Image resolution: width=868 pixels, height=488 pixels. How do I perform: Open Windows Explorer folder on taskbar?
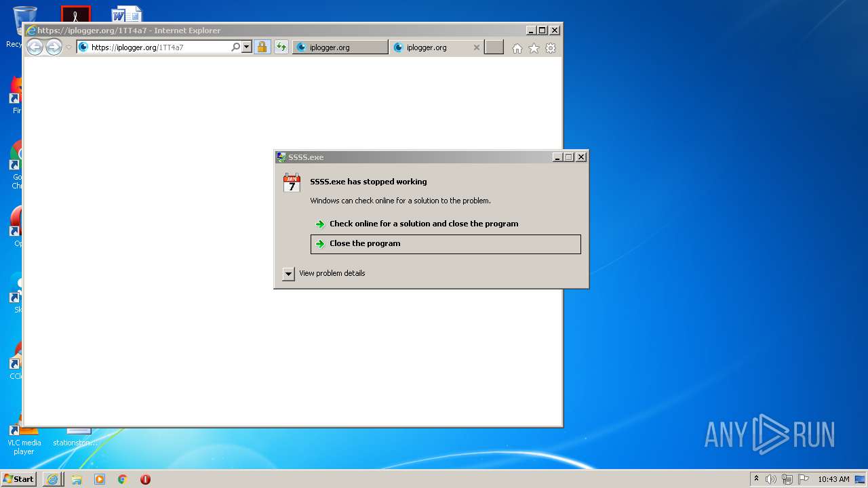tap(77, 479)
